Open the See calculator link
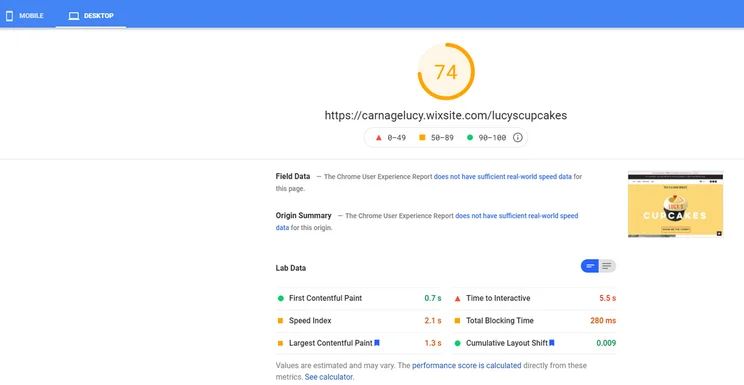Viewport: 744px width, 385px height. (329, 377)
